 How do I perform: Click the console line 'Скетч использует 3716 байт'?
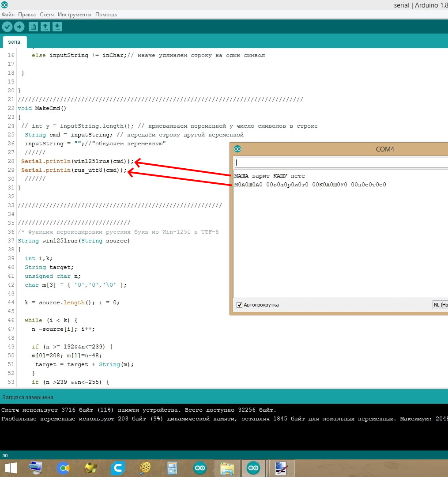(139, 410)
